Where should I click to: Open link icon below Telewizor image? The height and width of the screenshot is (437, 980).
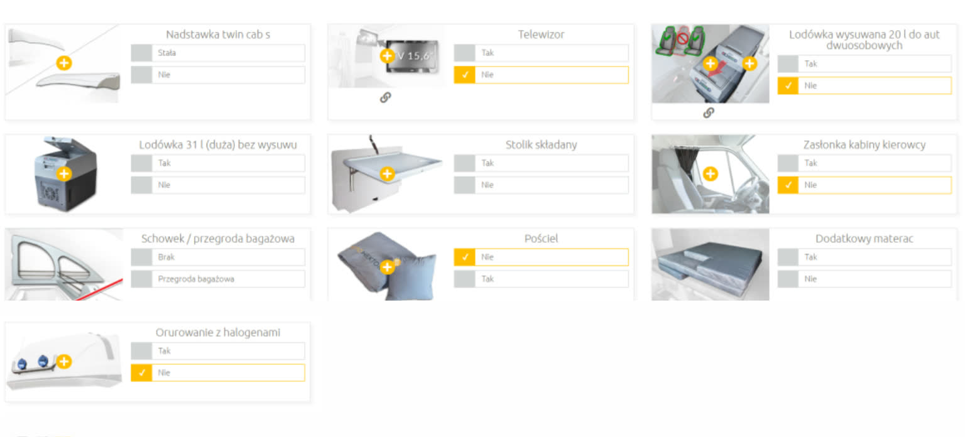click(386, 97)
